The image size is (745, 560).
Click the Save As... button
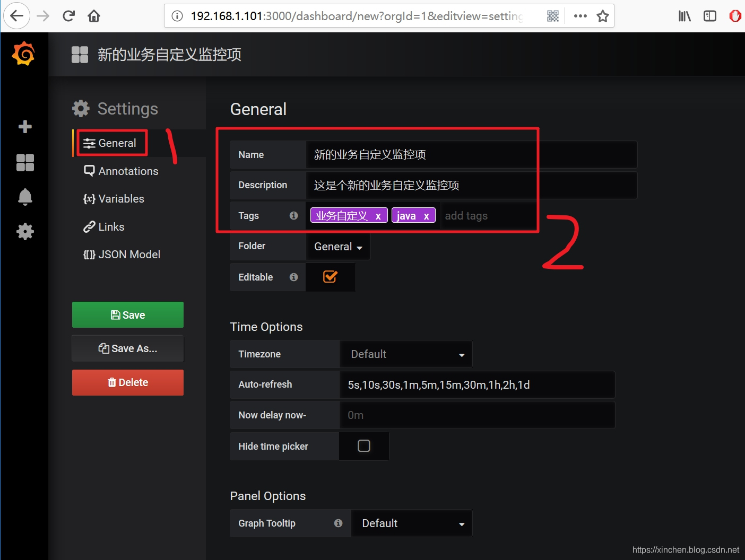pos(128,348)
